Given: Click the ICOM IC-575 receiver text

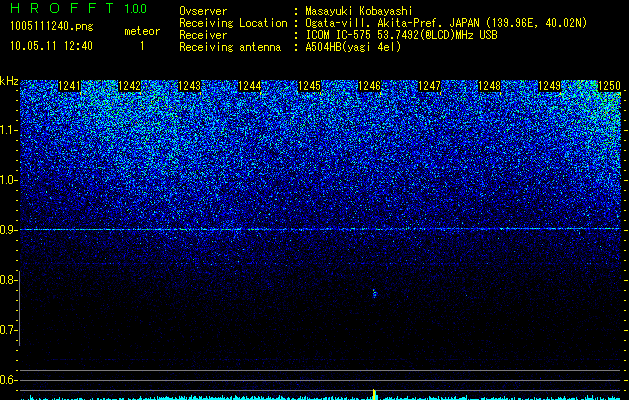Looking at the screenshot, I should click(x=401, y=35).
